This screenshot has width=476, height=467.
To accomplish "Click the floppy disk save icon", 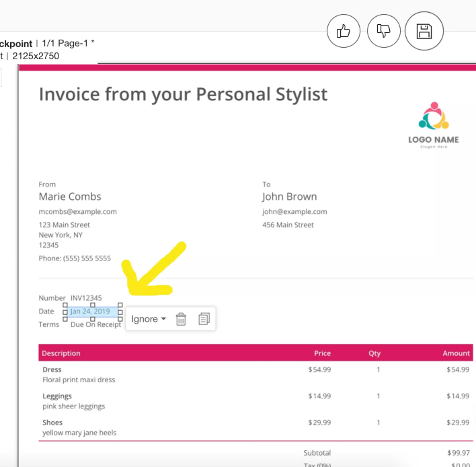I will coord(424,31).
